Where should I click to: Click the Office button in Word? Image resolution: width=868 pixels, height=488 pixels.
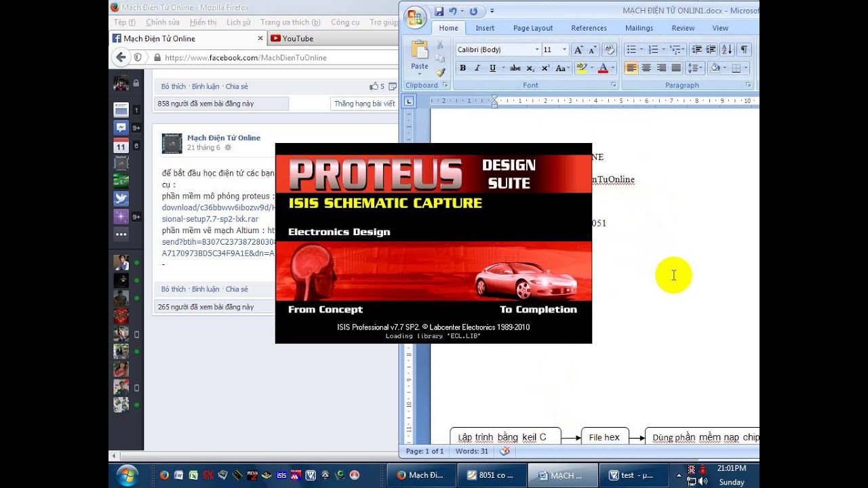pyautogui.click(x=414, y=16)
